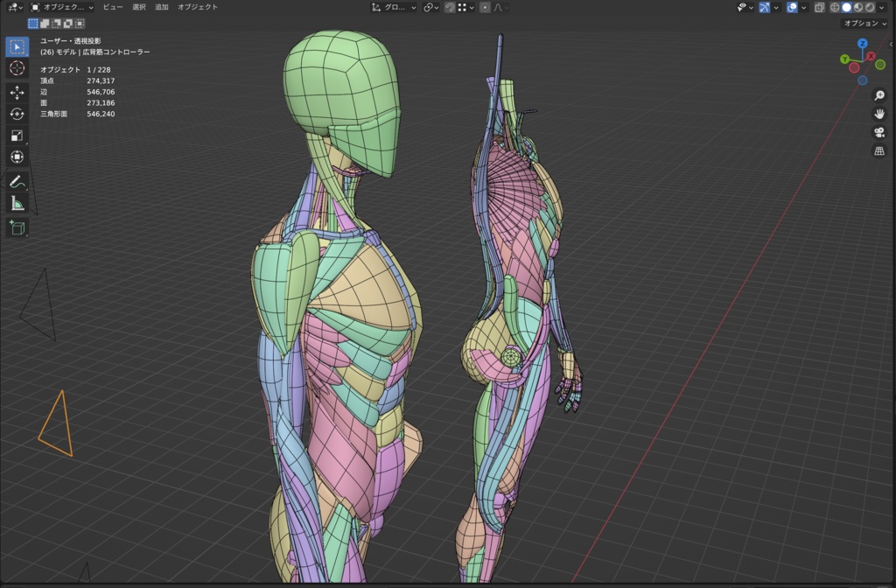896x588 pixels.
Task: Select the Solid shading sphere icon
Action: [x=846, y=8]
